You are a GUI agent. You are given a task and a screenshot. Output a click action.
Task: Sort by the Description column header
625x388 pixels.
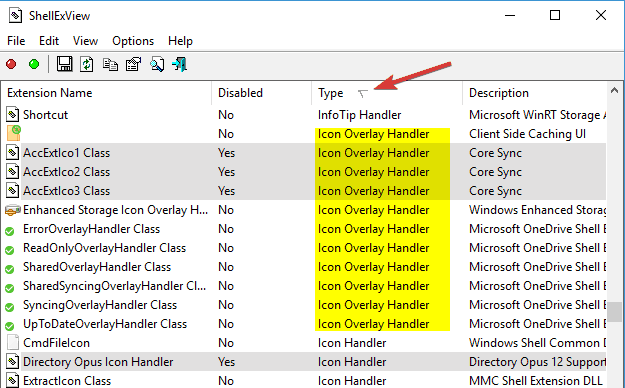[535, 93]
